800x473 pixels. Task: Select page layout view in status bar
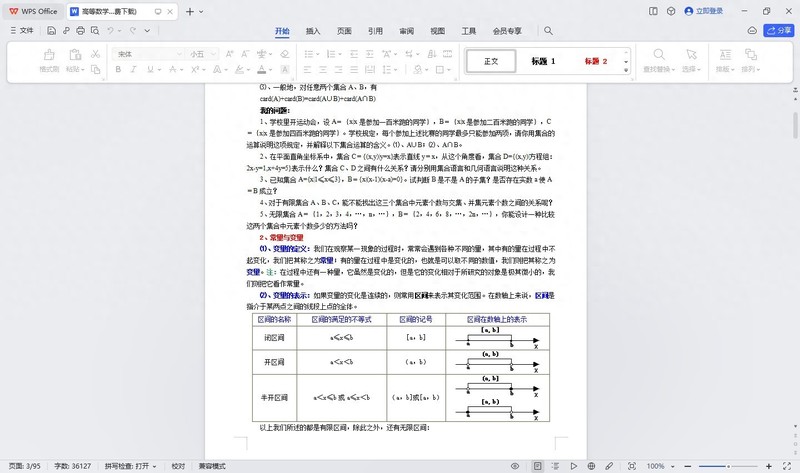point(537,466)
